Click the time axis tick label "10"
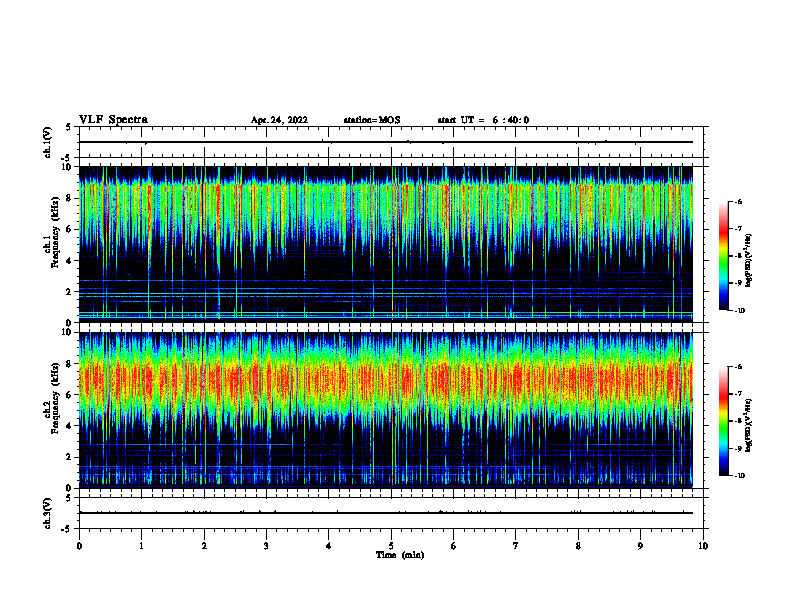Image resolution: width=792 pixels, height=612 pixels. (x=703, y=546)
